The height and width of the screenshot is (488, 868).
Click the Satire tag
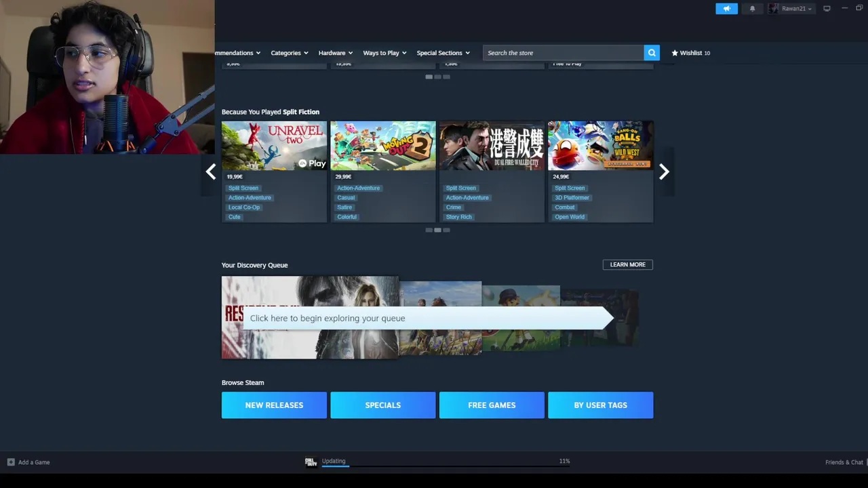tap(344, 207)
